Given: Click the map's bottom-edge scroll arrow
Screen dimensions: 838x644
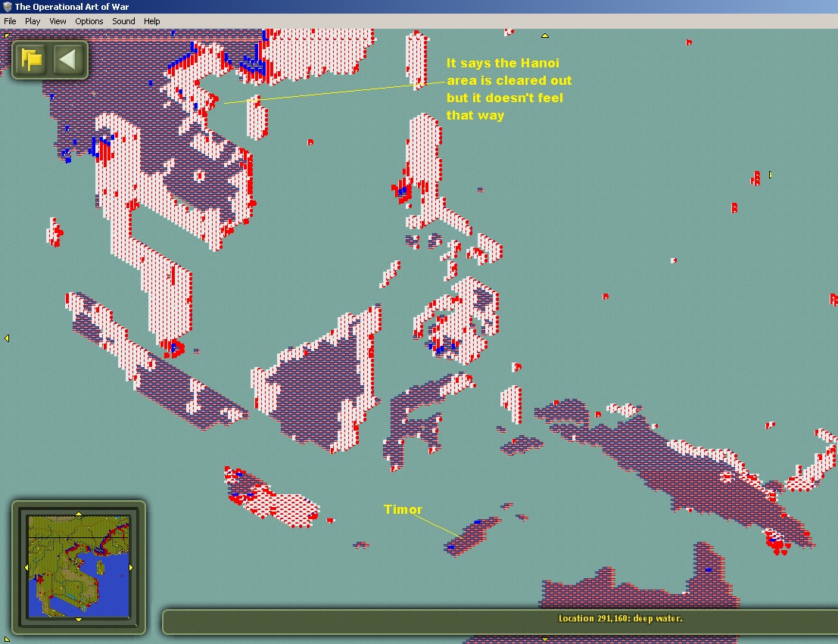Looking at the screenshot, I should (544, 639).
